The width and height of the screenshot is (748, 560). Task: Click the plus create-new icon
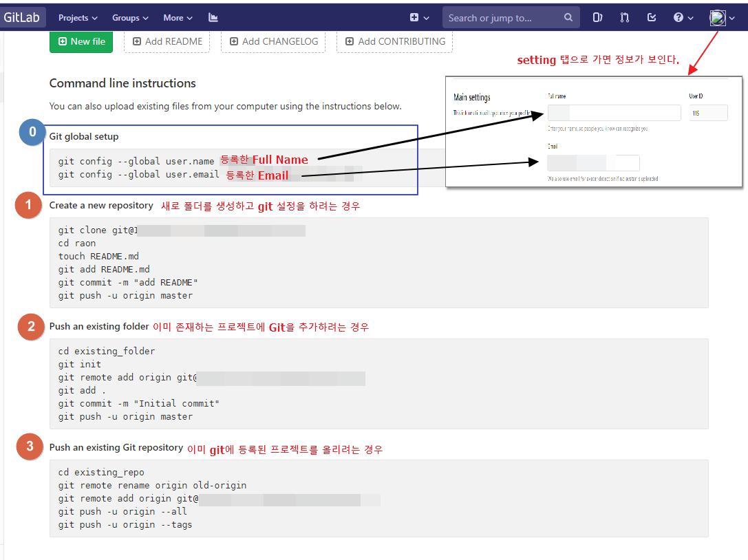414,18
